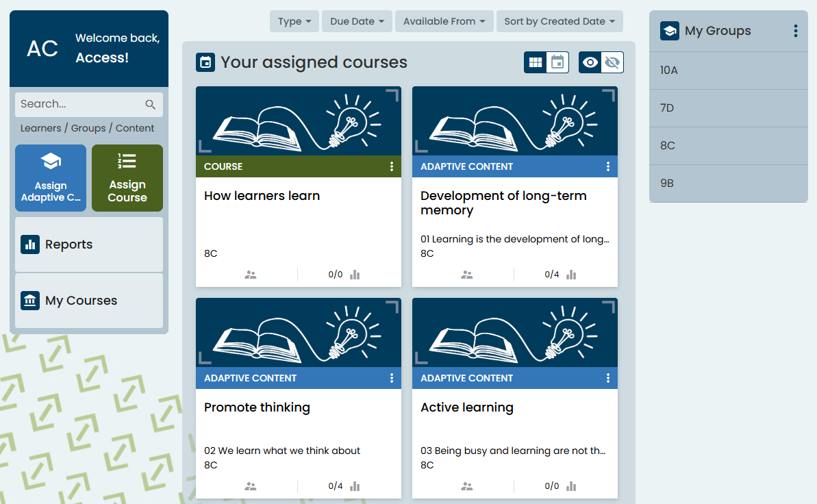Show hidden courses with crossed-eye toggle

612,63
